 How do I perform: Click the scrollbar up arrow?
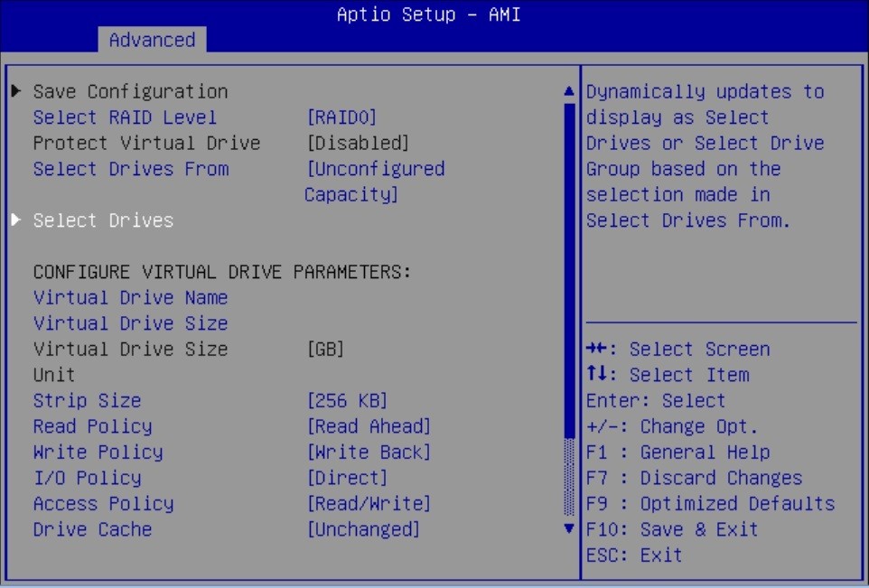568,90
